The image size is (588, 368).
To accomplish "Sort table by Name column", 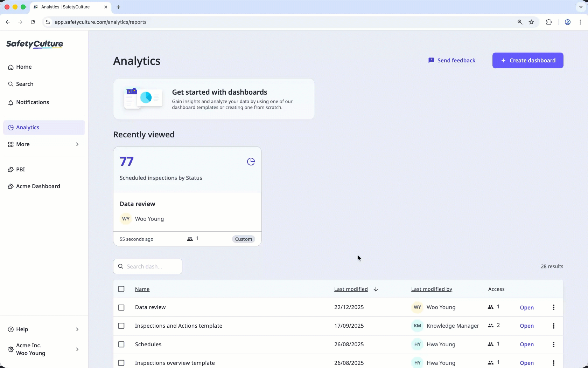I will [142, 289].
